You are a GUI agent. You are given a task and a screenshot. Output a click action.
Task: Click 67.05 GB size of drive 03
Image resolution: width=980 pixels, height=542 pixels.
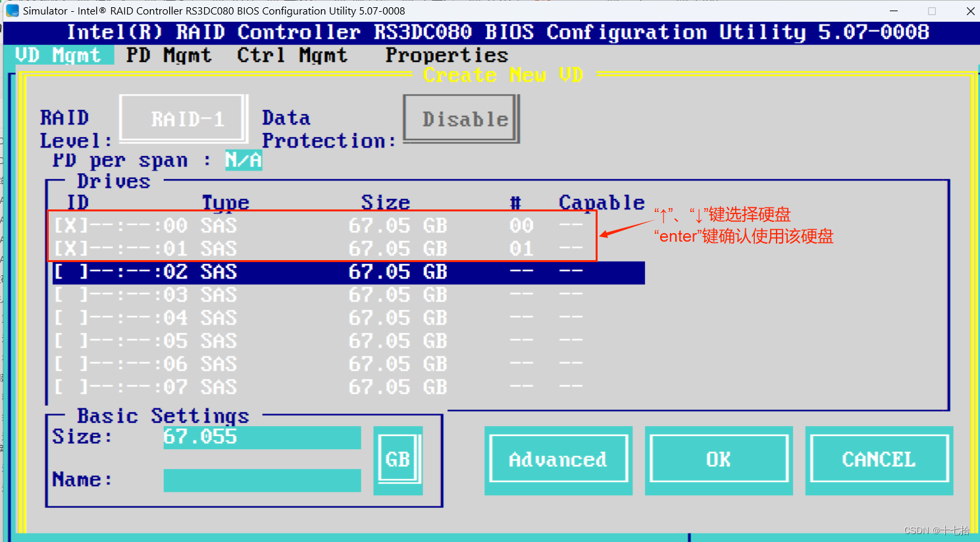(x=398, y=295)
